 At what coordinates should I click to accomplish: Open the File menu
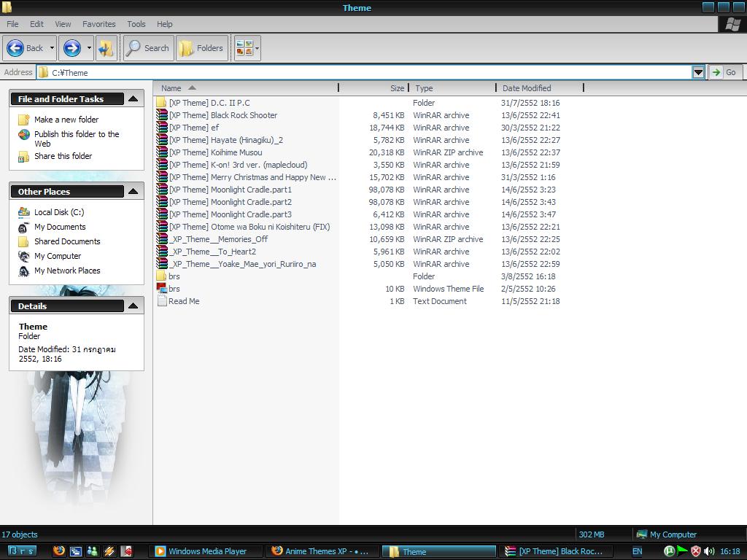[x=12, y=24]
